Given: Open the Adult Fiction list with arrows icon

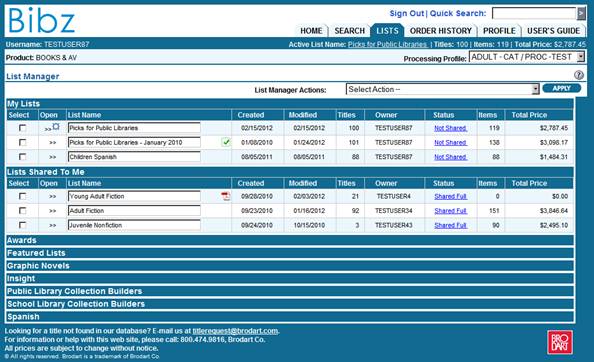Looking at the screenshot, I should tap(53, 211).
